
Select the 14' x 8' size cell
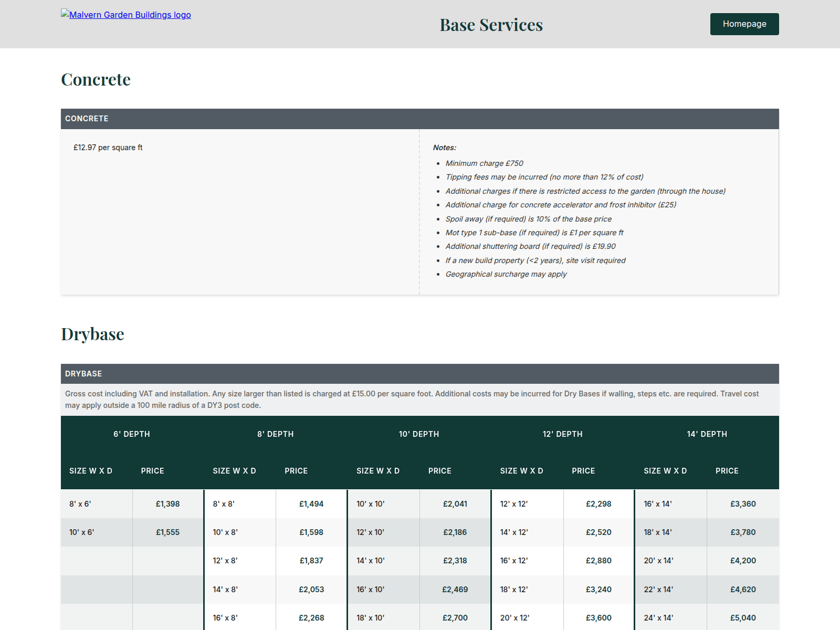tap(240, 590)
